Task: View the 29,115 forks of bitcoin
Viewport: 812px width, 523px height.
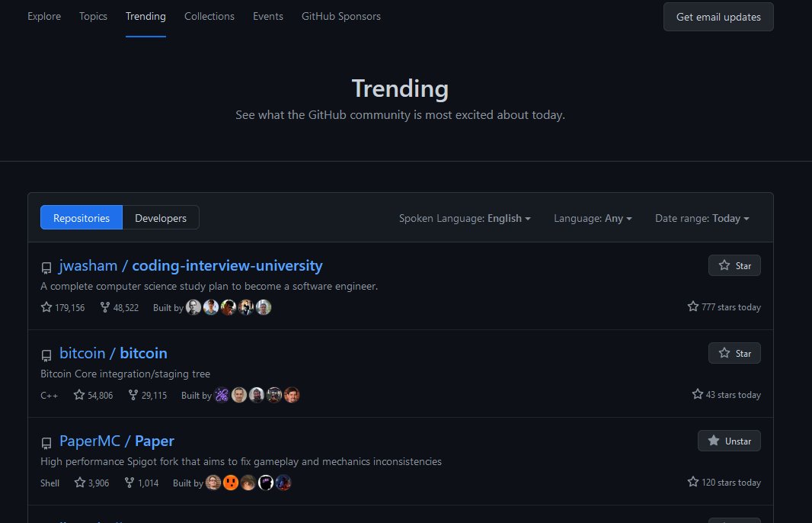Action: click(148, 395)
